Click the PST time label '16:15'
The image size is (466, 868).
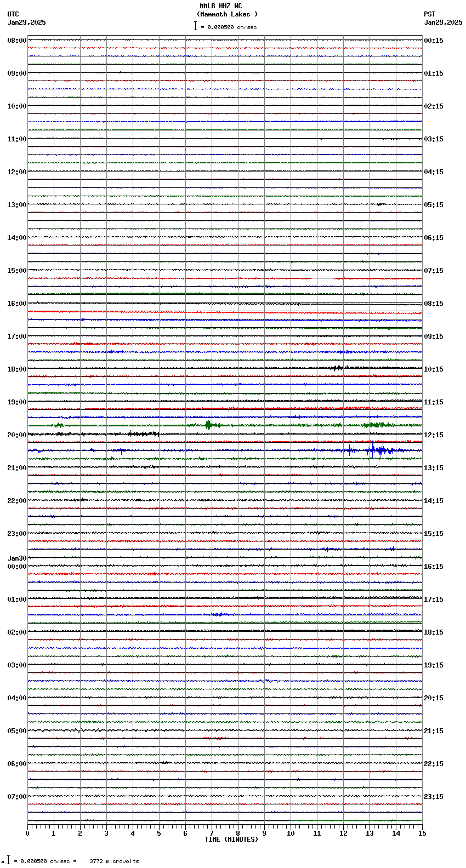(x=434, y=567)
